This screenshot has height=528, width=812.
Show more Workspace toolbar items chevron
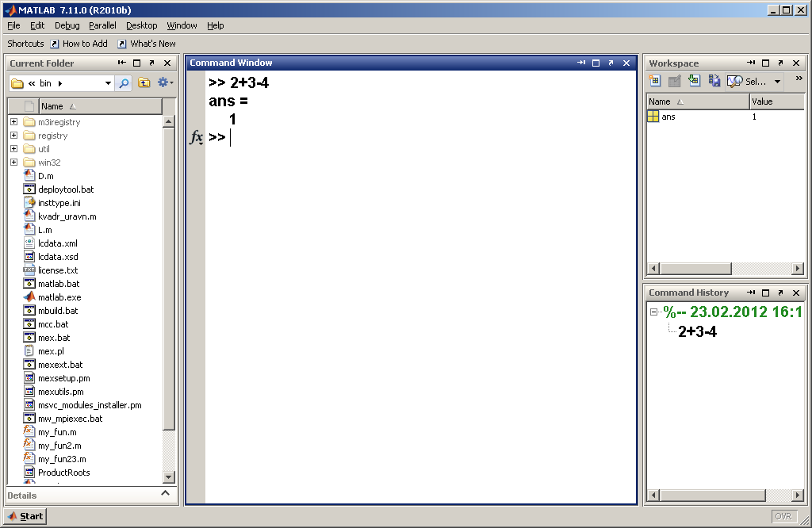[799, 78]
